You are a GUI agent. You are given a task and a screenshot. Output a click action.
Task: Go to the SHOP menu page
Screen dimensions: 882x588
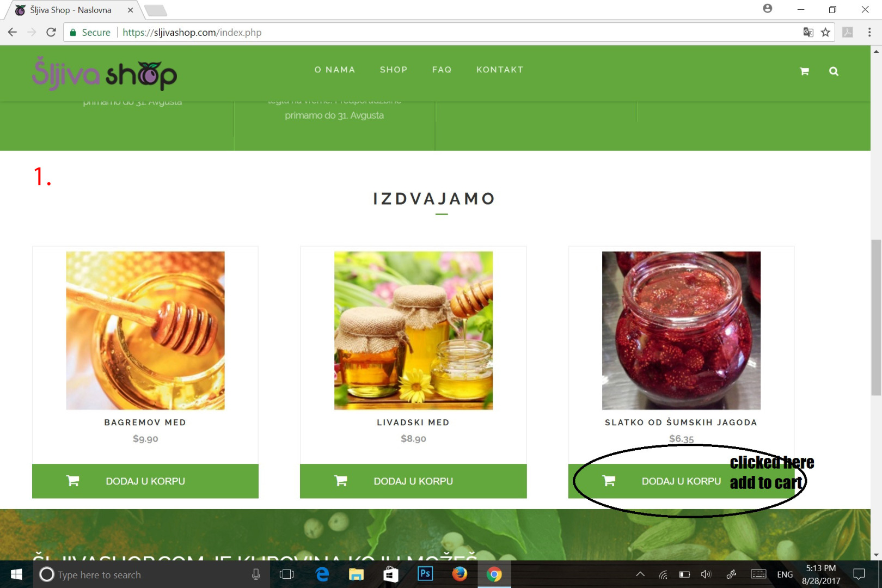click(394, 70)
